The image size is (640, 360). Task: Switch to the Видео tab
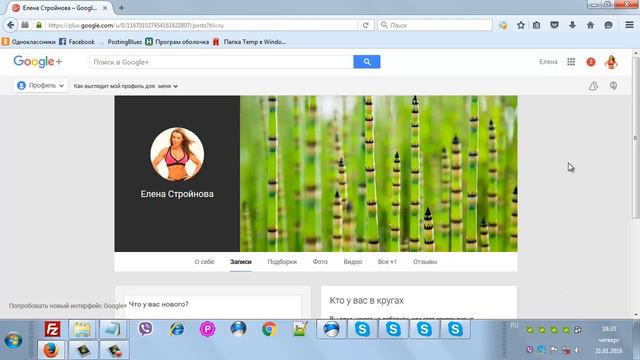[x=353, y=262]
